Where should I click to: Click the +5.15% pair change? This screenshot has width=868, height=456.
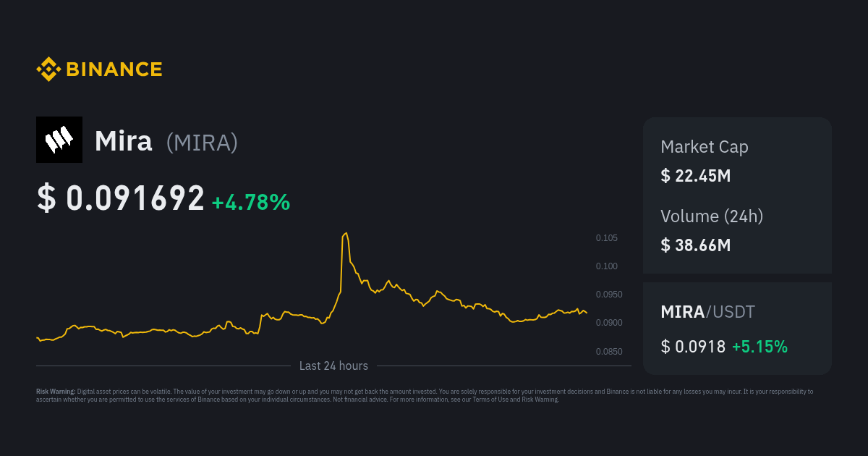click(x=759, y=347)
